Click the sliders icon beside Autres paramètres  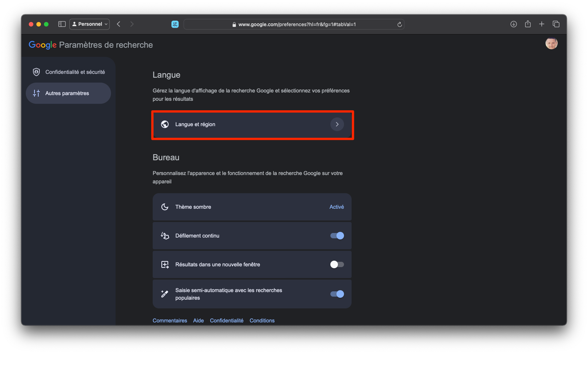pyautogui.click(x=36, y=93)
